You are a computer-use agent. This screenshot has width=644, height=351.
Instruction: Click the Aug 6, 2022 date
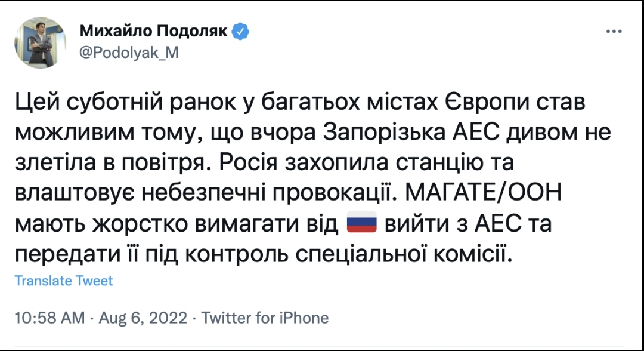(143, 318)
